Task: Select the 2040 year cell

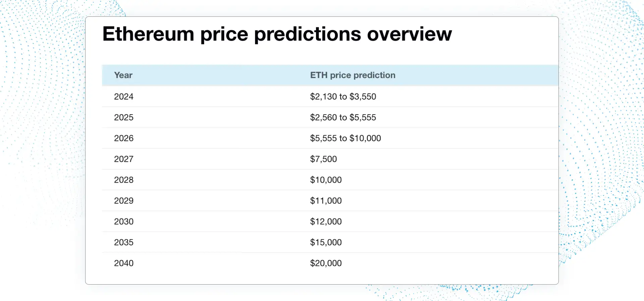Action: click(x=124, y=263)
